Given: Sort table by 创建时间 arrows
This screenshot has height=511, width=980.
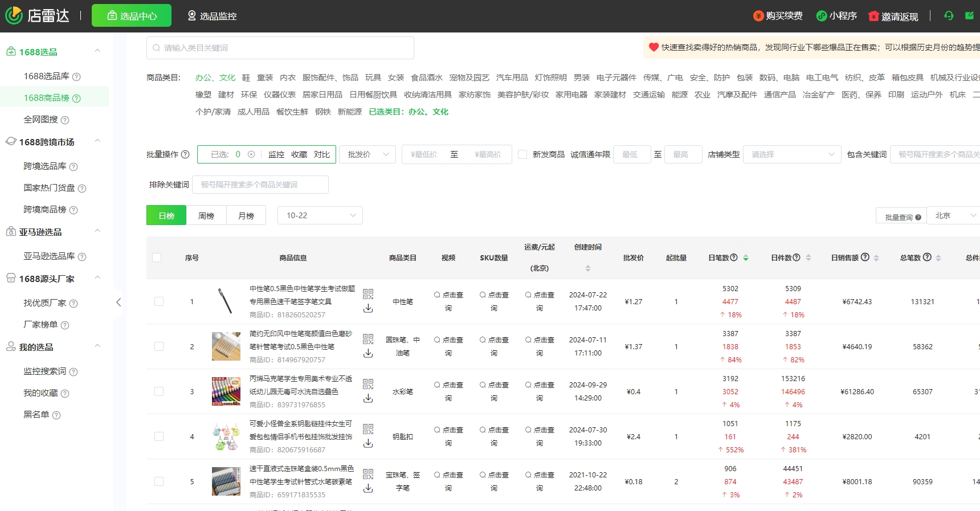Looking at the screenshot, I should 588,268.
